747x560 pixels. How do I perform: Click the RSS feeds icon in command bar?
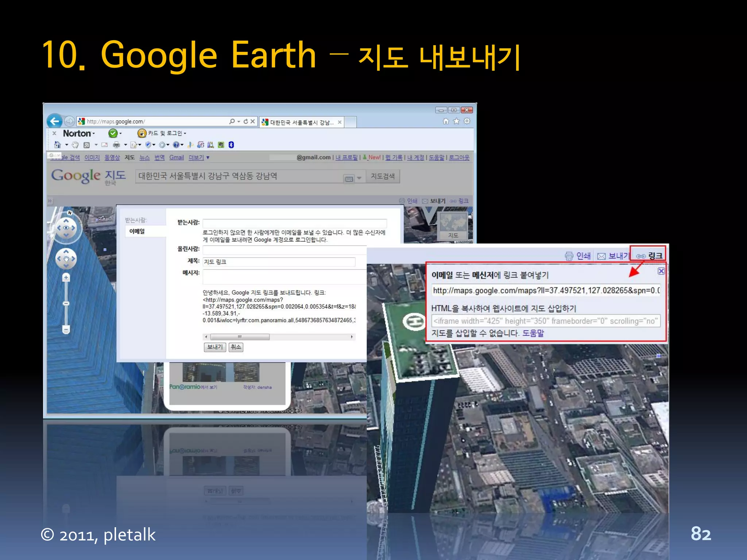click(86, 145)
